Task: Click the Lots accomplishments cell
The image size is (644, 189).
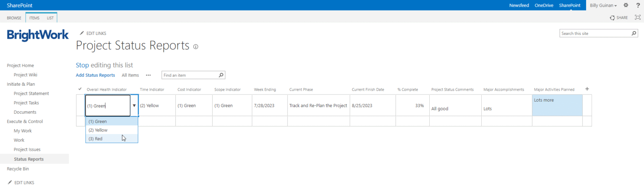Action: pos(507,105)
